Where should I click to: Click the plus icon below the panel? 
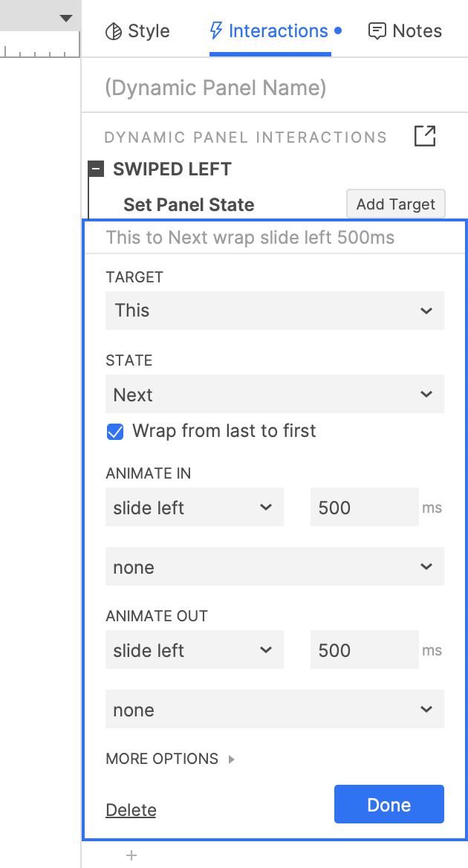click(x=131, y=855)
